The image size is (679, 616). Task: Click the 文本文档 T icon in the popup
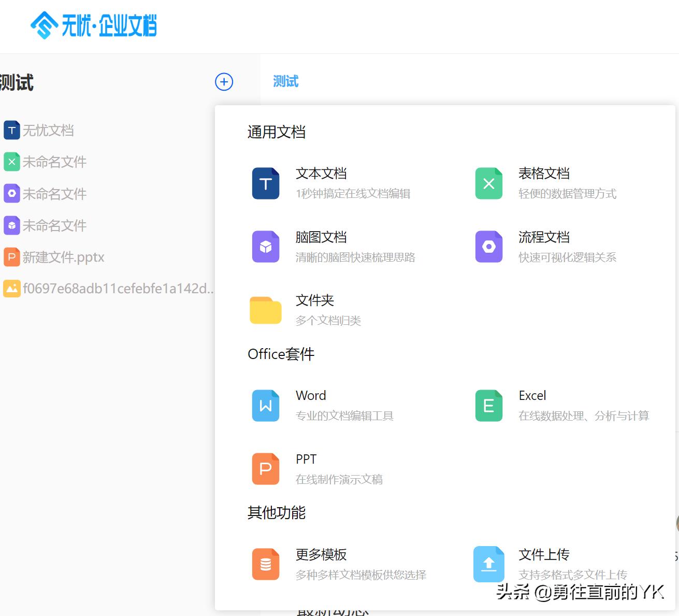266,183
